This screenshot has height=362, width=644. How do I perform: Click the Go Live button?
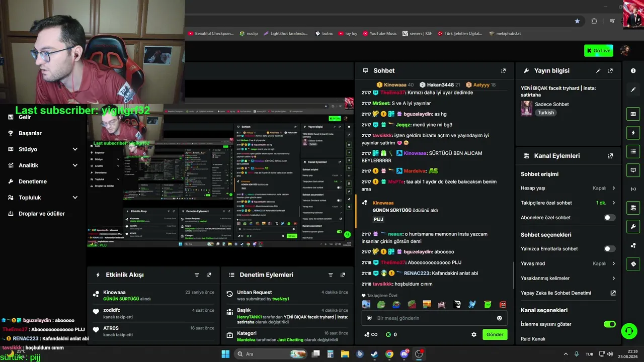(598, 51)
